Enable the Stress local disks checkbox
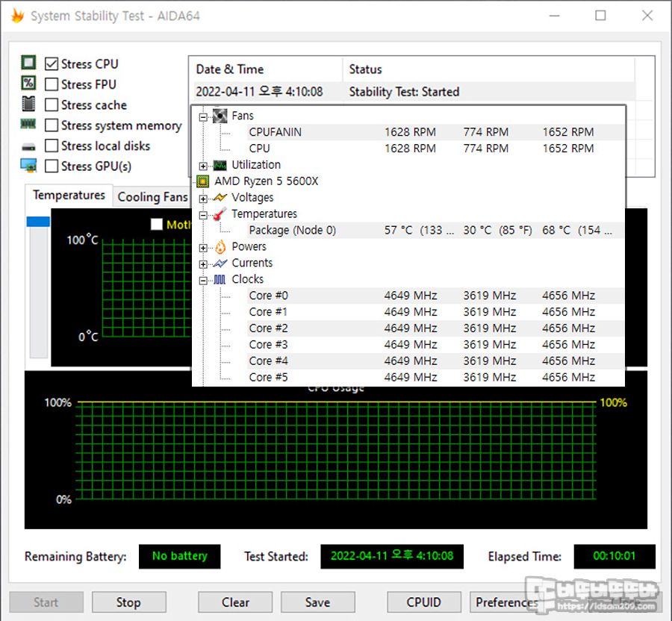This screenshot has height=621, width=672. coord(52,146)
